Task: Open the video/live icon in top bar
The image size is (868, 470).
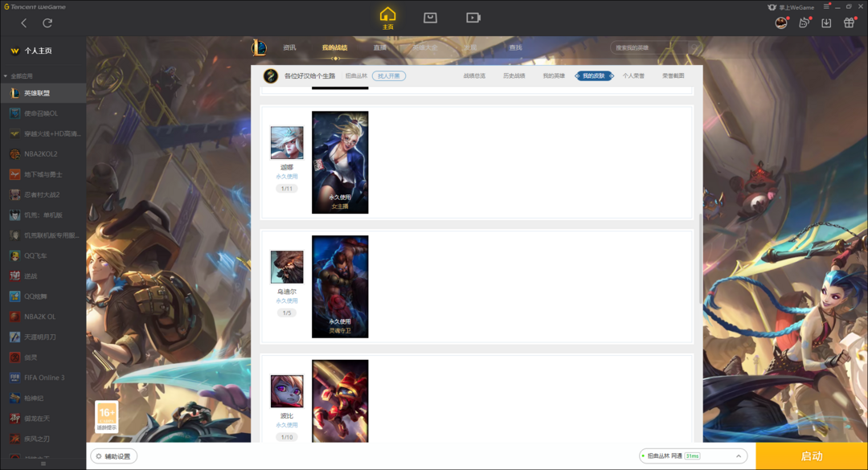Action: pyautogui.click(x=473, y=18)
